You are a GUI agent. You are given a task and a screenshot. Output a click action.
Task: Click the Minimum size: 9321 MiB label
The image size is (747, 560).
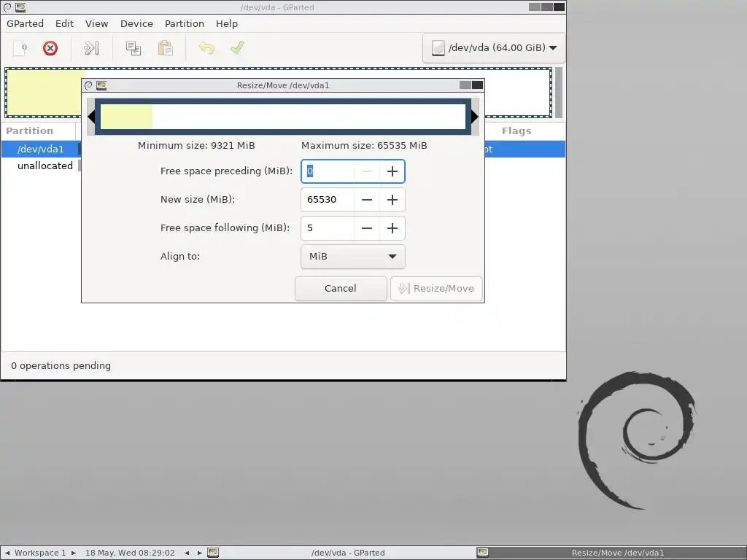tap(196, 146)
